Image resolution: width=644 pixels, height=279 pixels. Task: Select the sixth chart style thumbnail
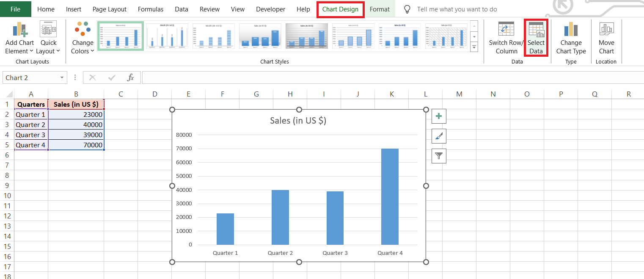pos(353,36)
